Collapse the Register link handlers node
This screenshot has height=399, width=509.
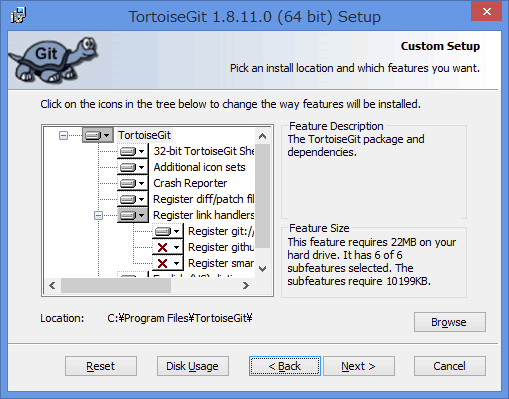(x=98, y=215)
